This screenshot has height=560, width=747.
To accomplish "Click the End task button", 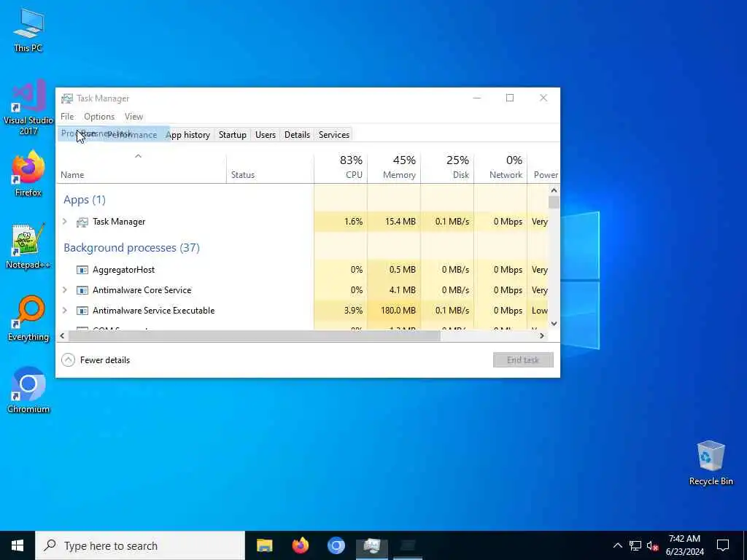I will pyautogui.click(x=523, y=360).
